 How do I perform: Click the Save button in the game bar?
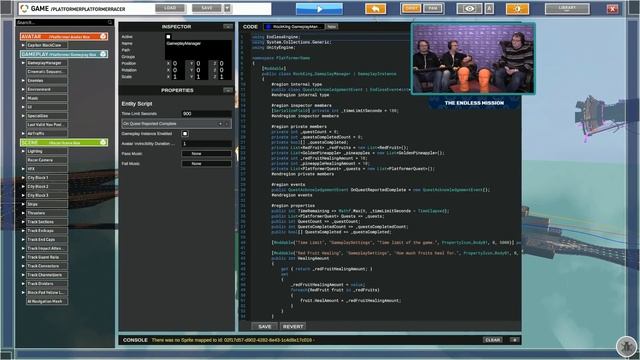point(207,8)
